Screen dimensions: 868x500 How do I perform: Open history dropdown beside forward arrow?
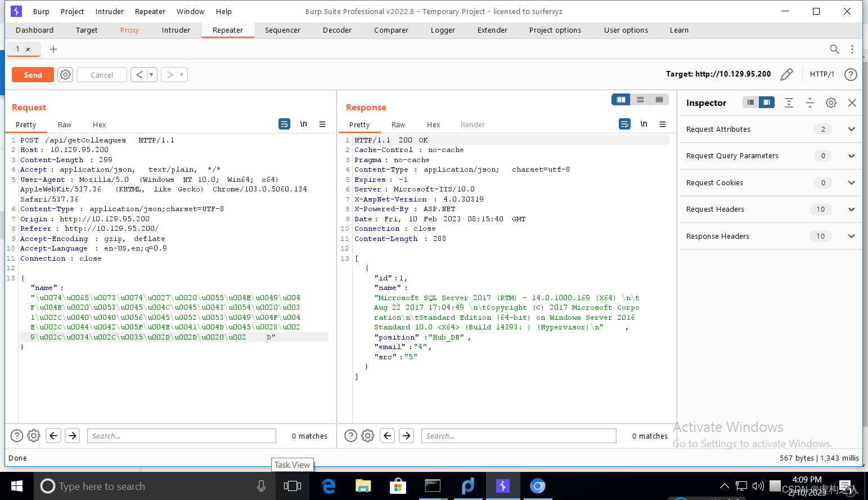tap(182, 75)
